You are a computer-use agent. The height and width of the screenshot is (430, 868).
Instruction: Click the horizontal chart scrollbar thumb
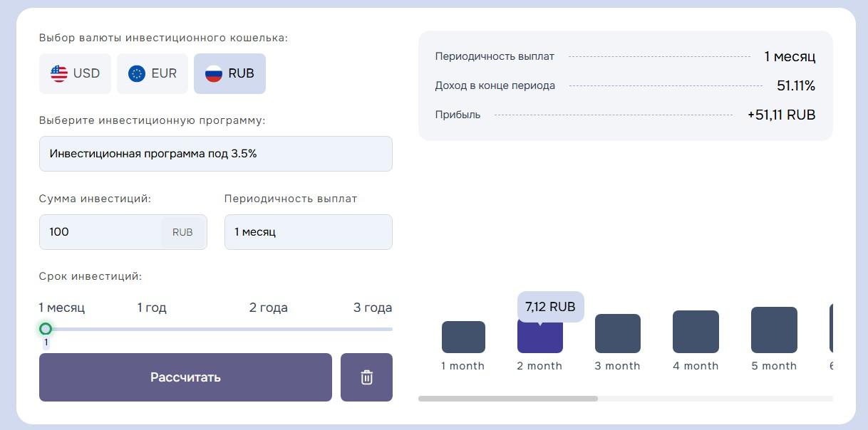[x=507, y=399]
